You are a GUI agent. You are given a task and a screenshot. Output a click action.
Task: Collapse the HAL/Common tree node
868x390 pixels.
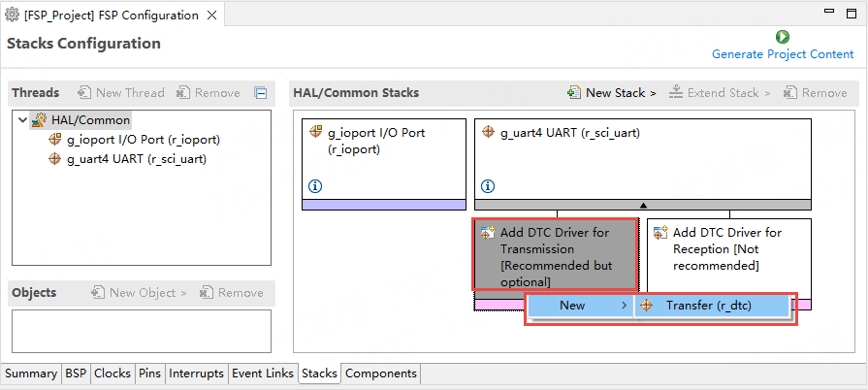pos(22,120)
